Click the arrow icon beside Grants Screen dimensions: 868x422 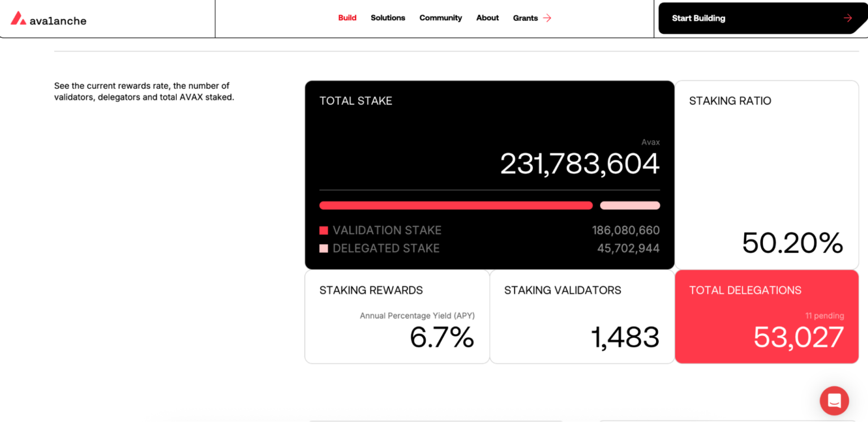(x=547, y=18)
